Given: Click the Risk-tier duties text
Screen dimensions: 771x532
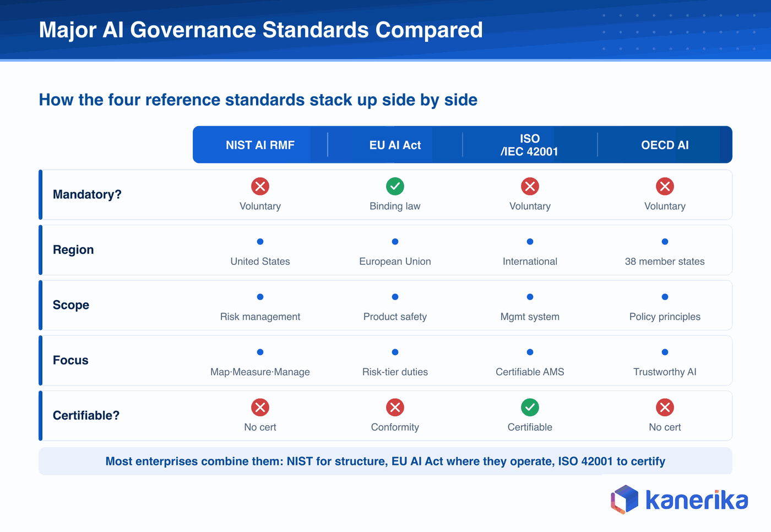Looking at the screenshot, I should 395,372.
